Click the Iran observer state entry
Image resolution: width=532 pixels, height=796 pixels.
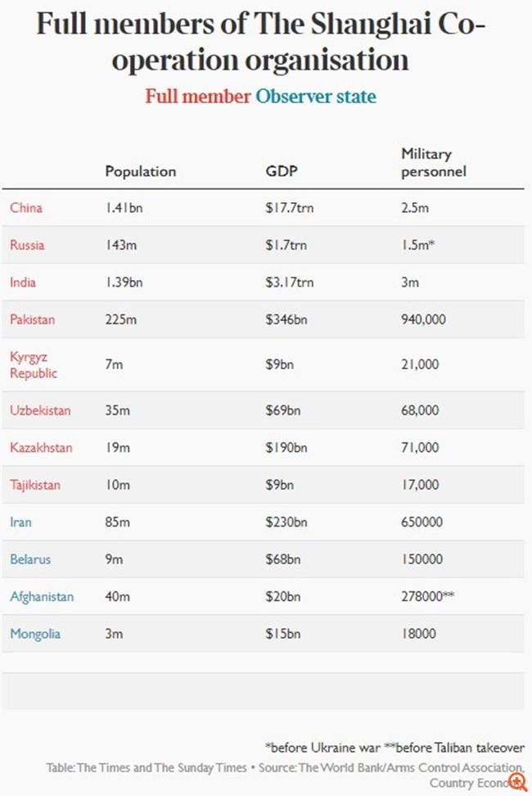click(x=21, y=522)
